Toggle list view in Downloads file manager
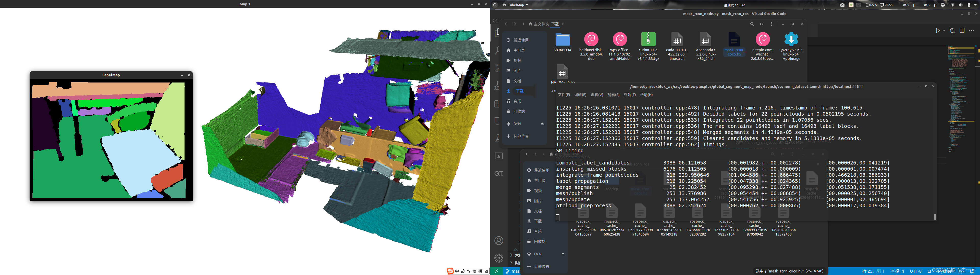This screenshot has width=980, height=275. [762, 24]
